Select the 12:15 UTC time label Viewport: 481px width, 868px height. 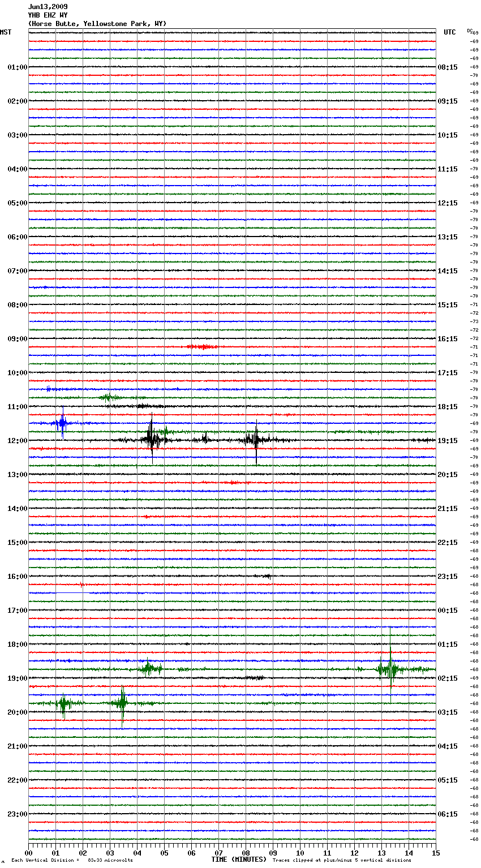(448, 203)
